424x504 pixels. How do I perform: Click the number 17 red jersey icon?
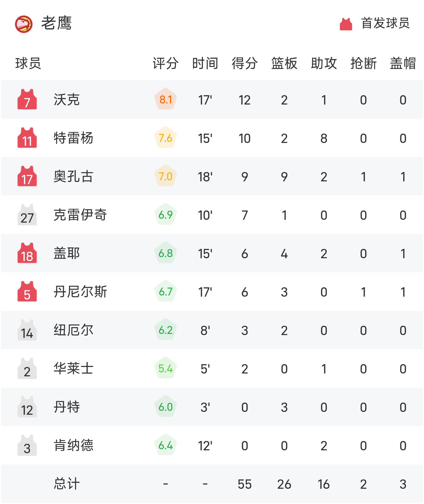click(x=27, y=177)
